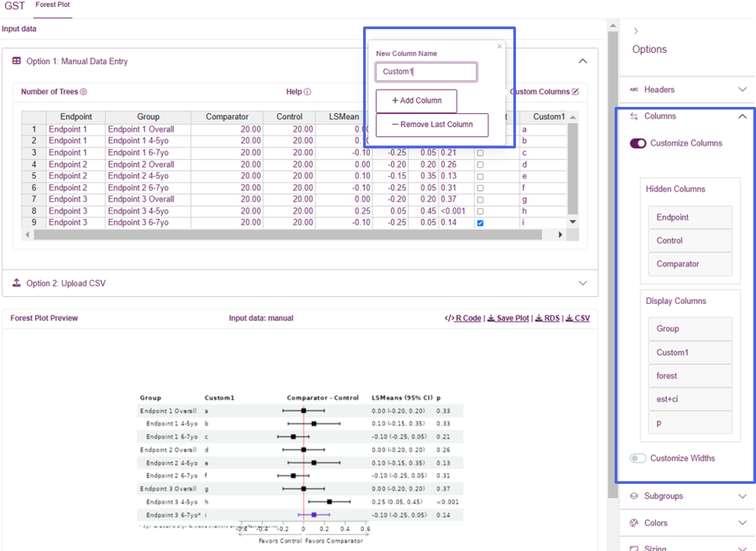Viewport: 756px width, 551px height.
Task: Expand the Option 2 Upload CSV panel
Action: [x=583, y=283]
